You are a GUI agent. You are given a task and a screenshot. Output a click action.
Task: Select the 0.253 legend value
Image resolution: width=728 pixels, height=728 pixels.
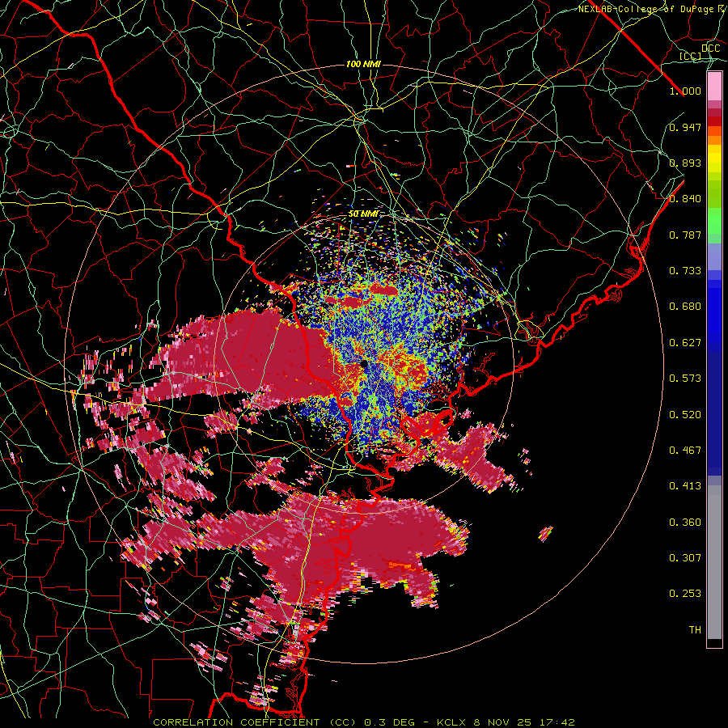coord(685,594)
